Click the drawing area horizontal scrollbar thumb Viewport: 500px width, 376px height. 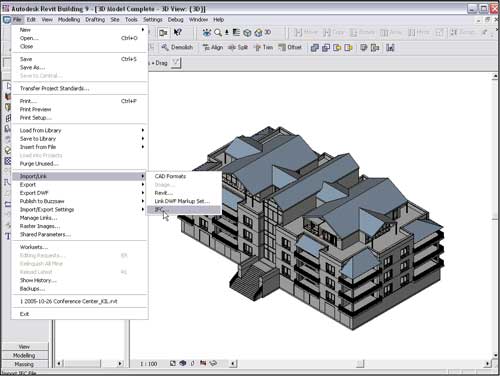pos(360,364)
